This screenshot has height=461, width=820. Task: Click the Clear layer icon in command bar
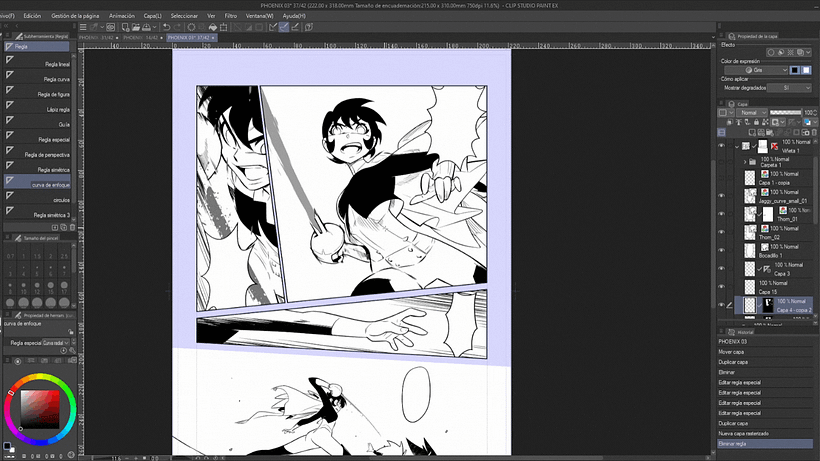click(191, 27)
